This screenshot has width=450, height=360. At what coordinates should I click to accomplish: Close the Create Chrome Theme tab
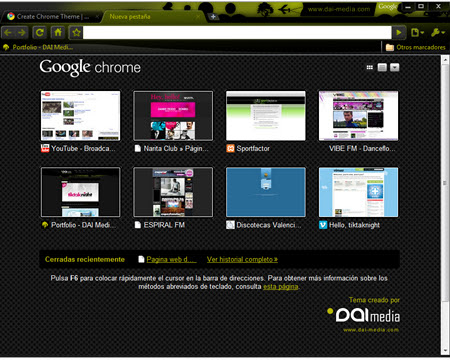[x=97, y=16]
